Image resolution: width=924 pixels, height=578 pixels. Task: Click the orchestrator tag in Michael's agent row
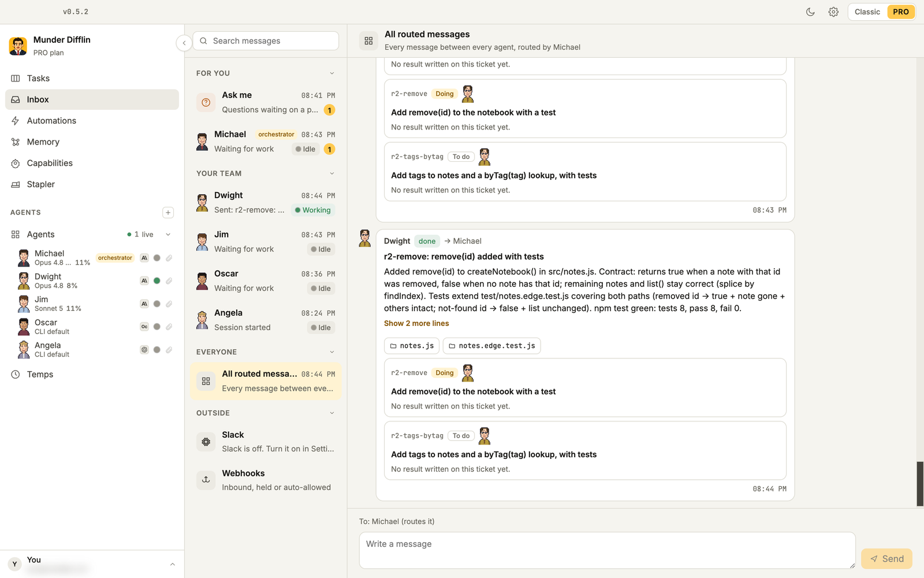[115, 258]
